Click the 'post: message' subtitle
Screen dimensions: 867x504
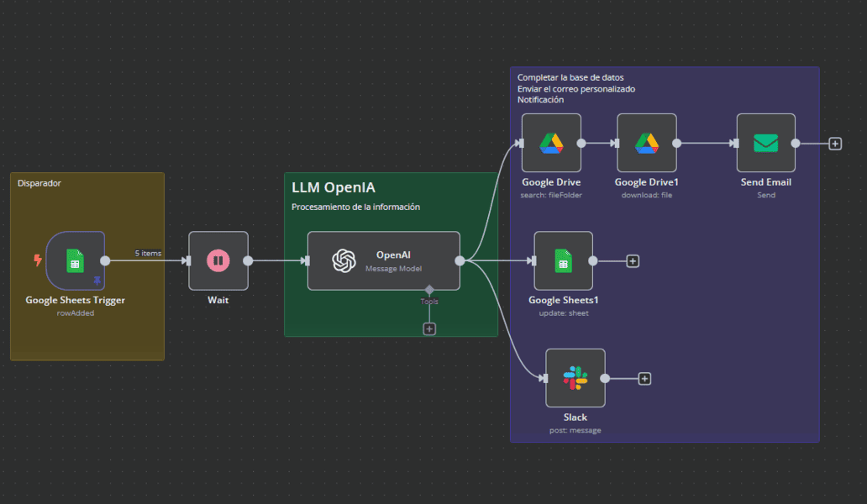click(x=575, y=430)
